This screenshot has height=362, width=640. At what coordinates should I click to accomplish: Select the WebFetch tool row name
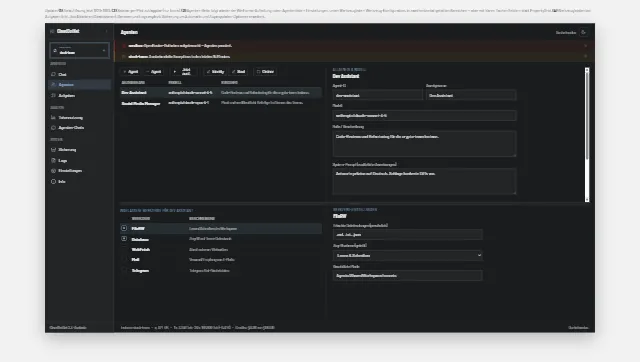click(140, 249)
